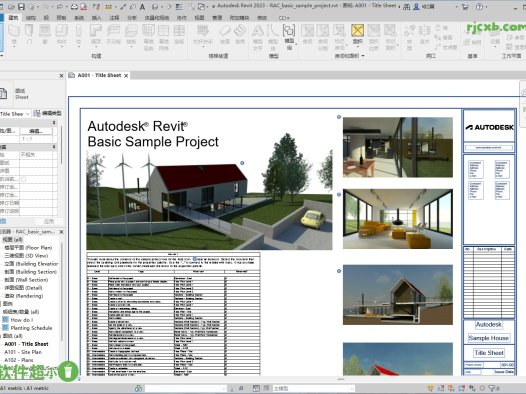Toggle the checkbox in the Properties panel
The height and width of the screenshot is (394, 526).
[24, 179]
